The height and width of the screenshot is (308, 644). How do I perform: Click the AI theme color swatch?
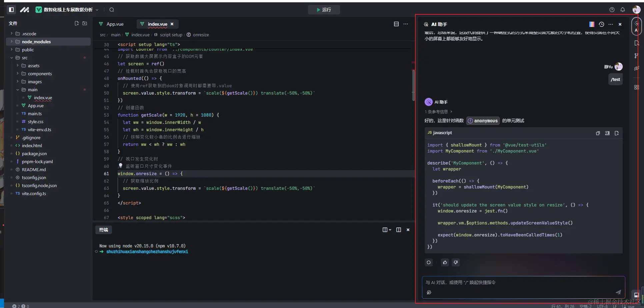click(x=592, y=24)
